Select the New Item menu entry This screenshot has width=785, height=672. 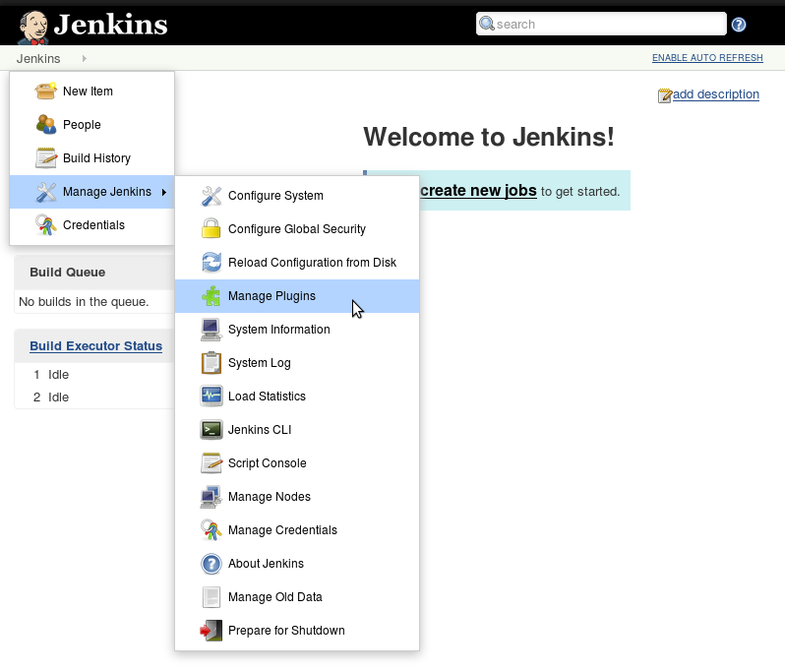tap(92, 92)
